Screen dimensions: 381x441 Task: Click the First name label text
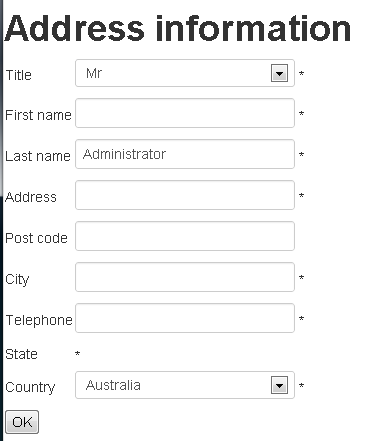click(38, 115)
